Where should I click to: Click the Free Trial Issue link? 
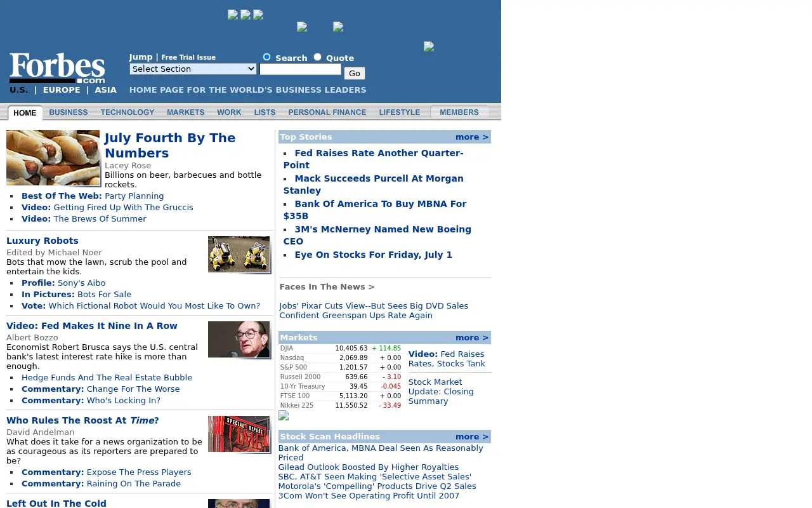point(188,57)
